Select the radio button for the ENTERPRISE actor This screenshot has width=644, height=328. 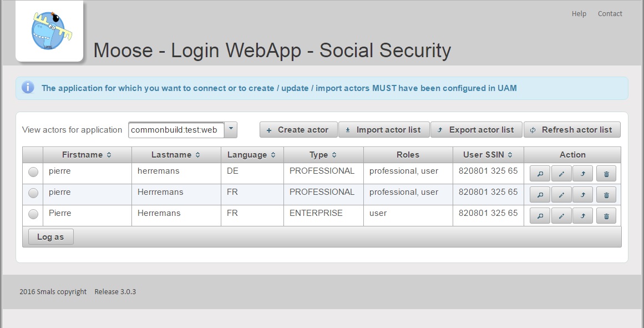(x=33, y=214)
